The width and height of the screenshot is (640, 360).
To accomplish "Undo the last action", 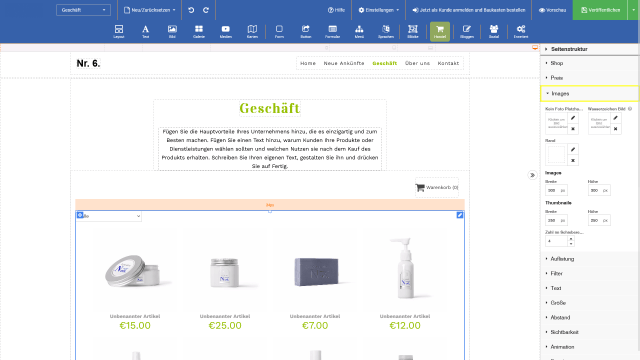I will coord(191,10).
